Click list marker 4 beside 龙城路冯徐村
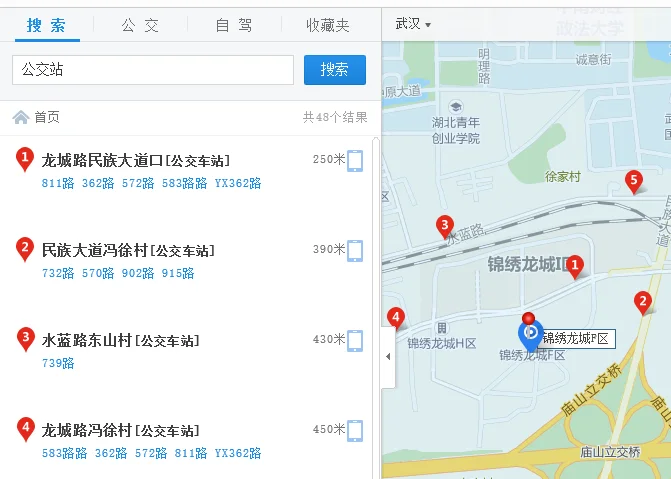This screenshot has height=479, width=671. [x=25, y=429]
